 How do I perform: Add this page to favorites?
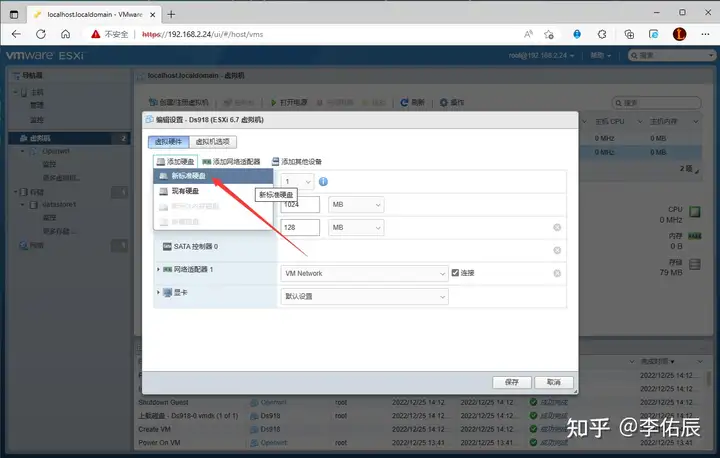click(x=549, y=34)
